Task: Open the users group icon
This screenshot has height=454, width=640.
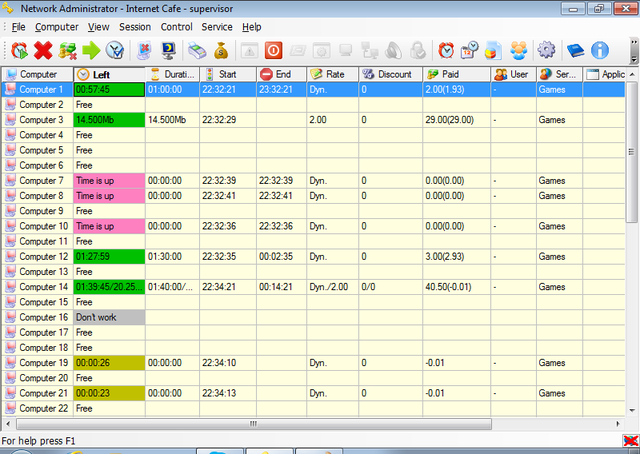Action: tap(518, 51)
